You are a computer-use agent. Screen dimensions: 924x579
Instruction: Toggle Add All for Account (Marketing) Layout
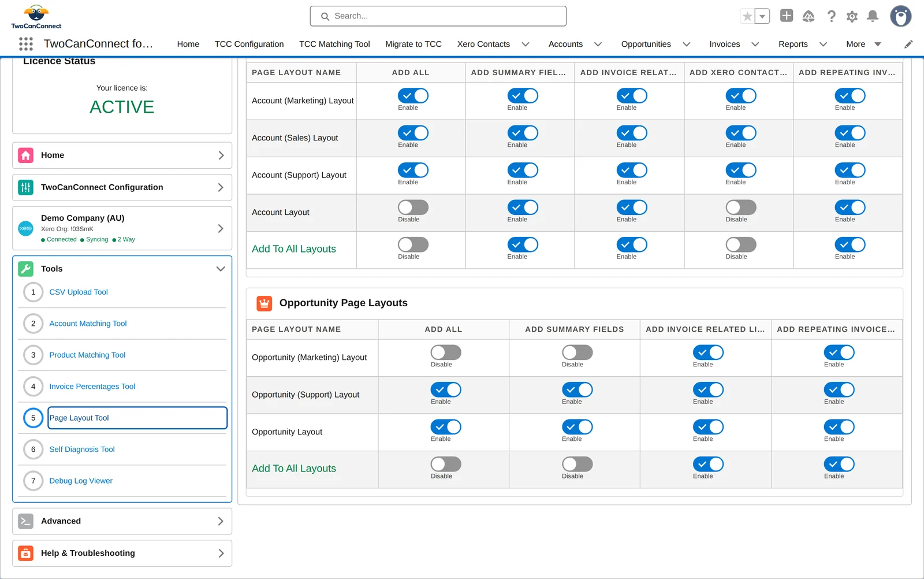point(413,96)
